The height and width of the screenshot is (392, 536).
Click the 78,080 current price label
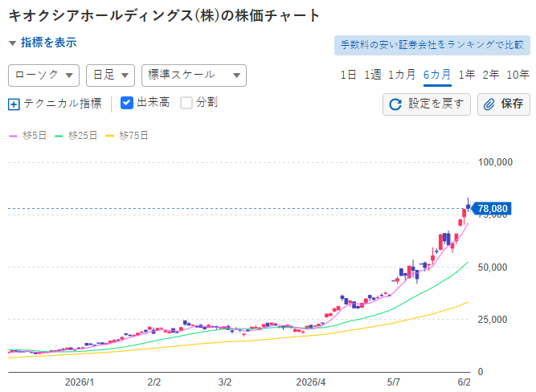point(491,209)
